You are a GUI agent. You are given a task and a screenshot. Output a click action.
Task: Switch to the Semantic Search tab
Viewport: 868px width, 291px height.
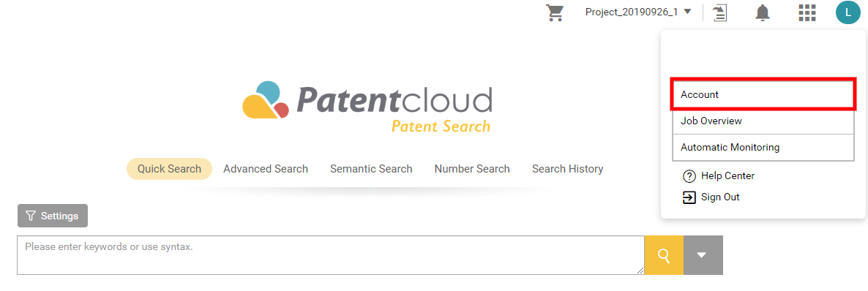coord(371,169)
